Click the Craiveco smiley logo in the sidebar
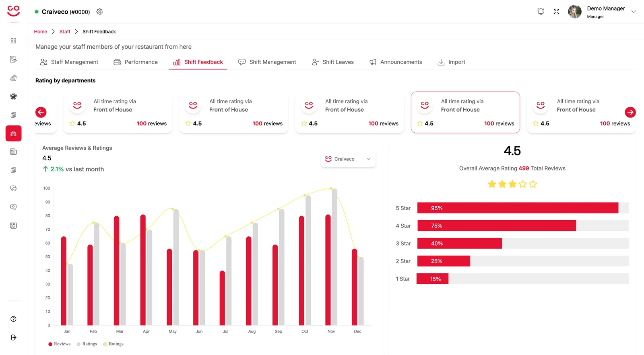 13,11
